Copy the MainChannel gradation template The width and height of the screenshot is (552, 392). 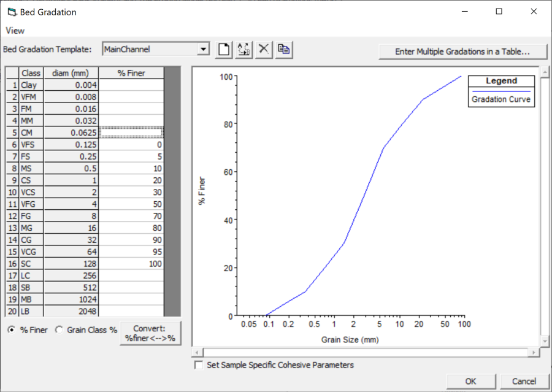pos(283,50)
